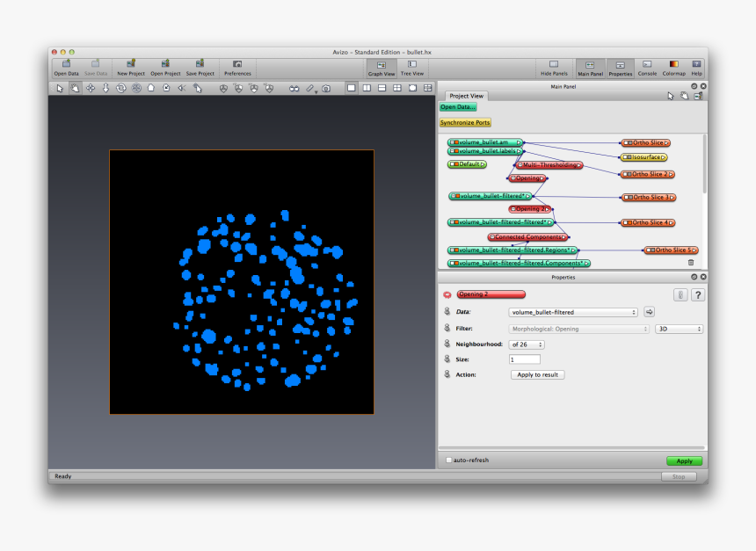Click the snapshot camera icon in viewer toolbar
This screenshot has width=756, height=551.
pyautogui.click(x=326, y=88)
